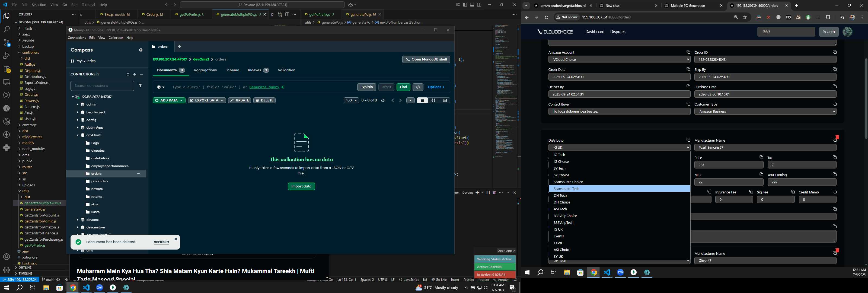Expand the admin database in Compass
868x293 pixels.
coord(78,104)
